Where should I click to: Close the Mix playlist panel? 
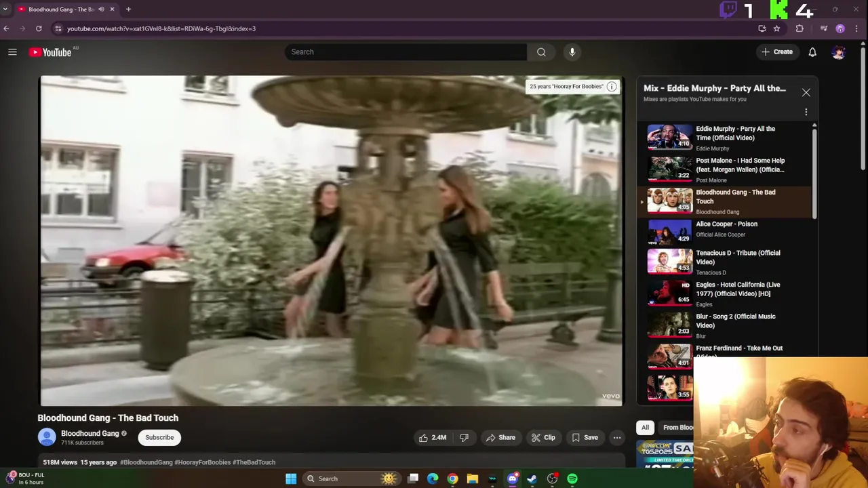(806, 92)
